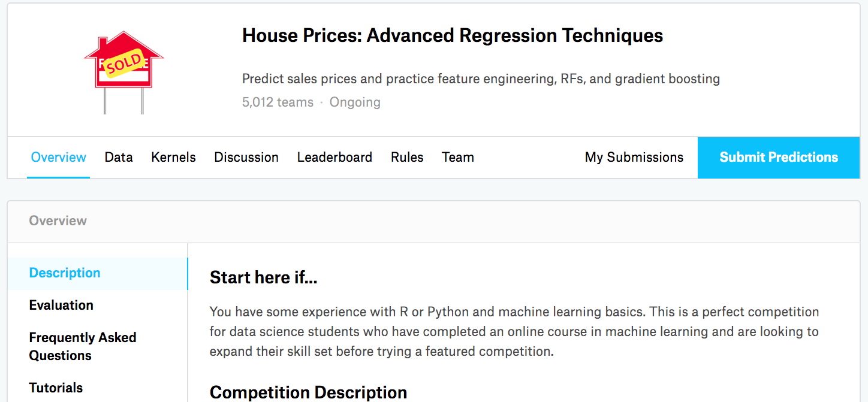The width and height of the screenshot is (868, 402).
Task: Click the Submit Predictions button
Action: pyautogui.click(x=778, y=158)
